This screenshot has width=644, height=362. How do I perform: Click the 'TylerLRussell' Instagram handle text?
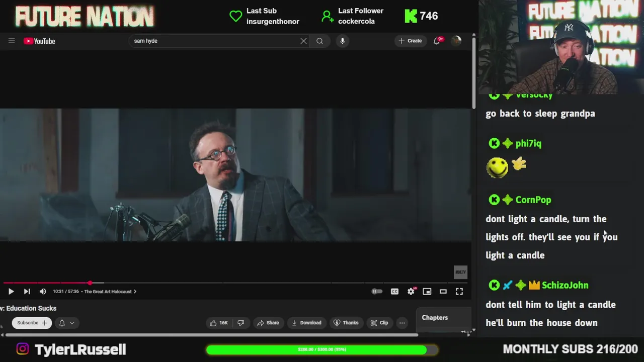click(80, 349)
